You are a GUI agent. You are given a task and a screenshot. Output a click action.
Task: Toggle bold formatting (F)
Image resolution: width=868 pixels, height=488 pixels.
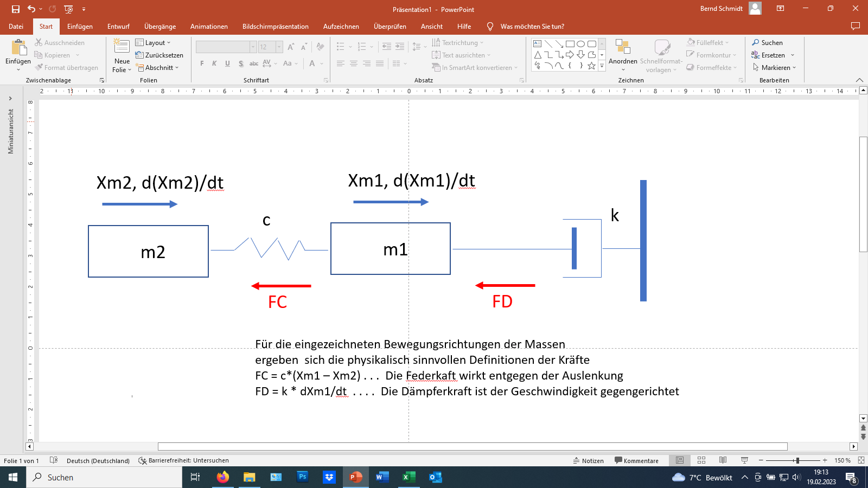click(201, 63)
